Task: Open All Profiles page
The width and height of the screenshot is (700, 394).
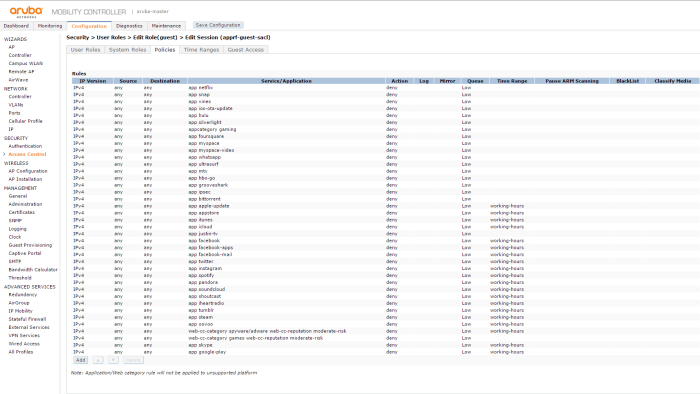Action: pos(21,352)
